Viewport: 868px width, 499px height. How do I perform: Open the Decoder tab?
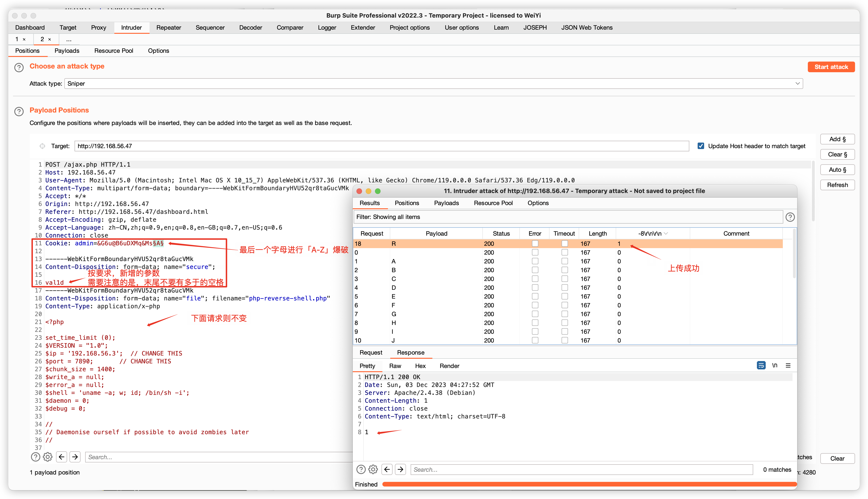(x=250, y=27)
